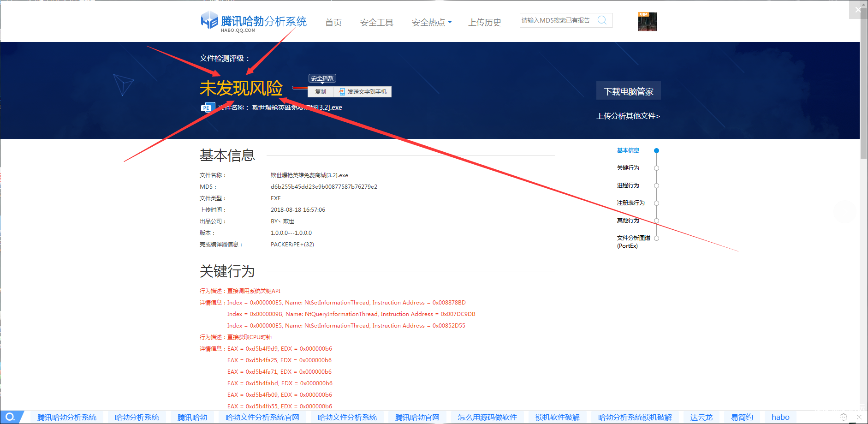Screen dimensions: 868x424
Task: Select the 进程行为 navigation dot
Action: coord(656,186)
